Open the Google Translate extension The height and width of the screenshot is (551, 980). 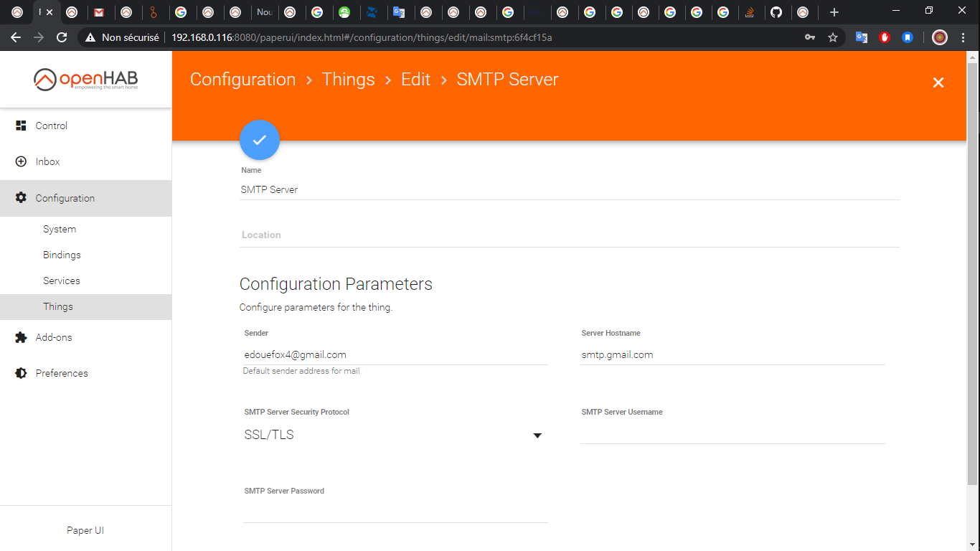coord(862,37)
